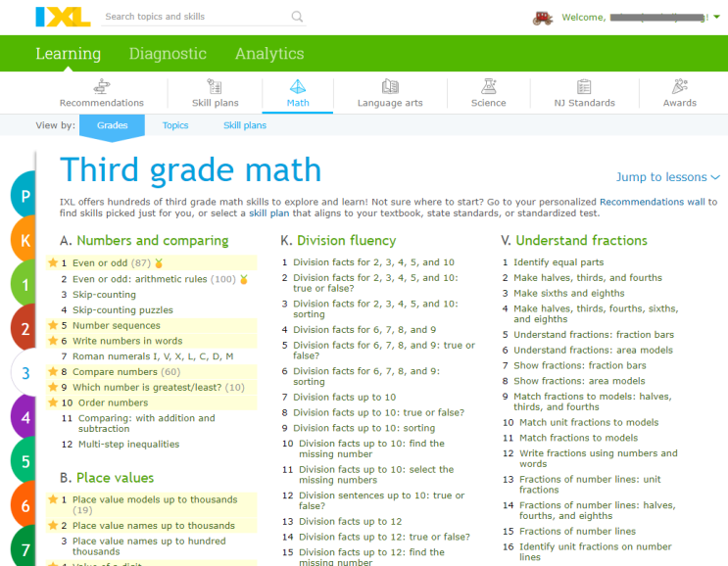This screenshot has height=566, width=728.
Task: Open the Skill plans icon in subject bar
Action: pyautogui.click(x=215, y=86)
